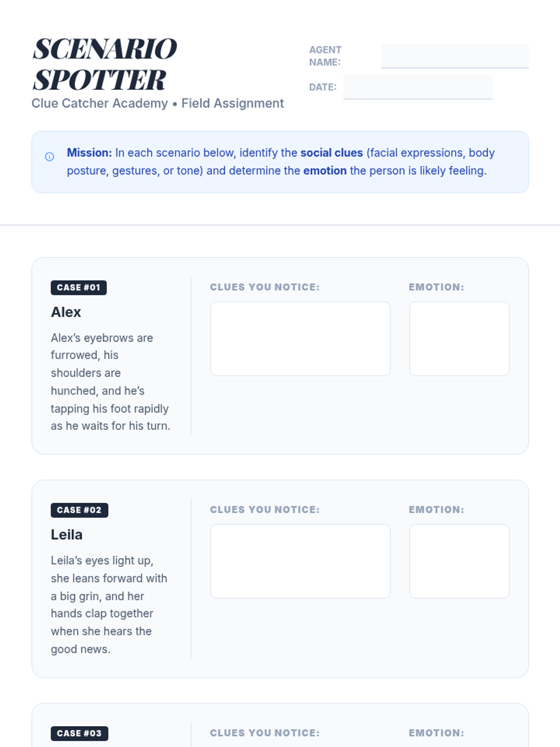The image size is (560, 747).
Task: Click the emotion box for Leila's case
Action: (459, 561)
